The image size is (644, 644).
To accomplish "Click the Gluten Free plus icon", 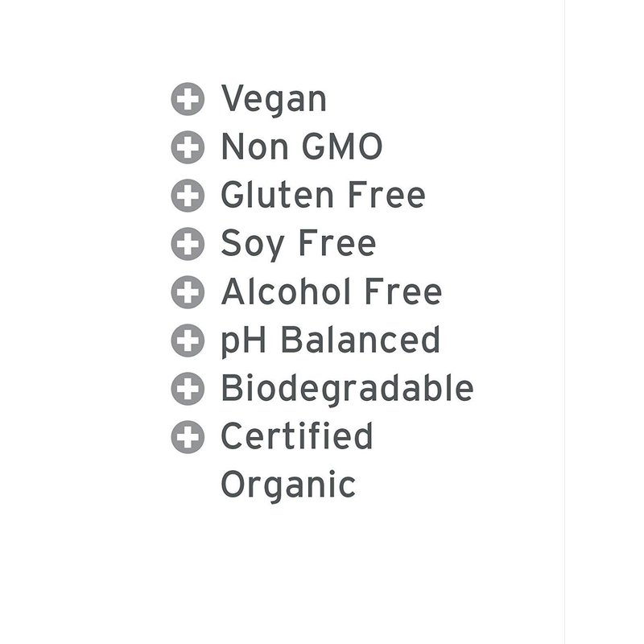I will pyautogui.click(x=188, y=196).
